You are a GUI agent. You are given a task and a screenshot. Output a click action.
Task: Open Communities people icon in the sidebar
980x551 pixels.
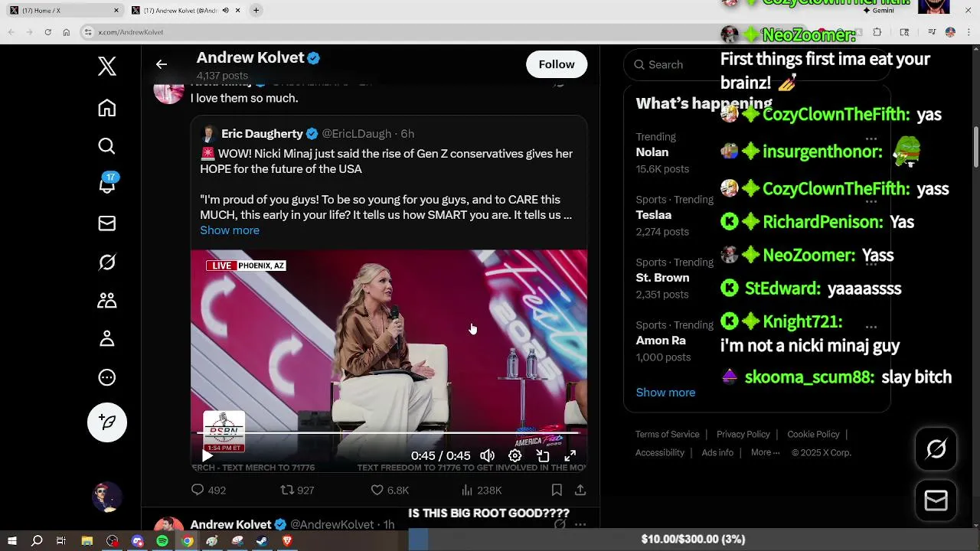107,300
